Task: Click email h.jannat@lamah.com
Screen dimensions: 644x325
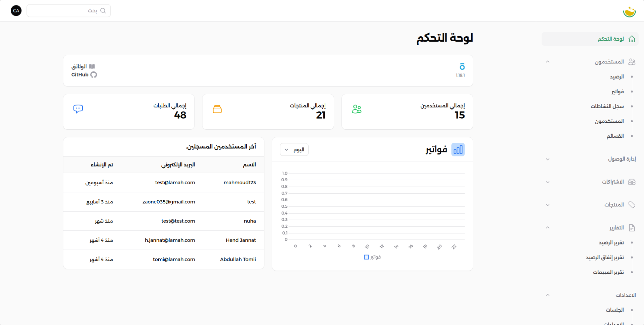Action: click(x=170, y=240)
